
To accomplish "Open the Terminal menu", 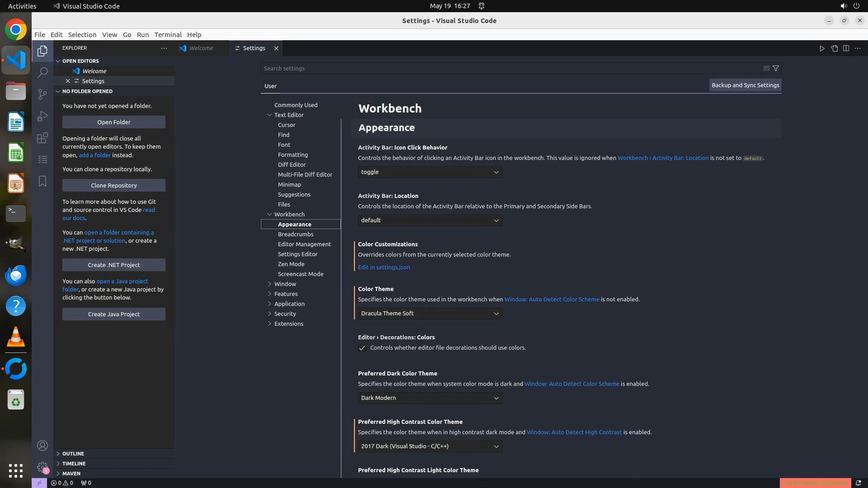I will (168, 35).
